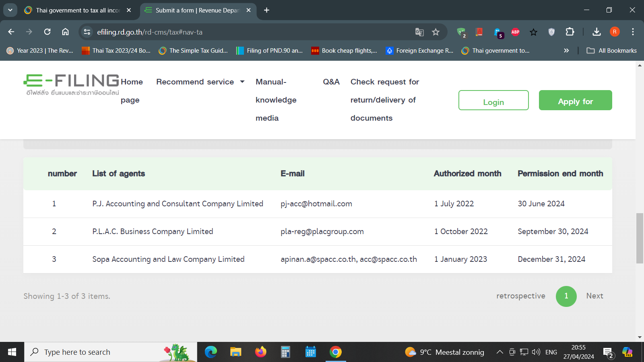Click the browser forward arrow
The image size is (644, 362).
point(29,32)
